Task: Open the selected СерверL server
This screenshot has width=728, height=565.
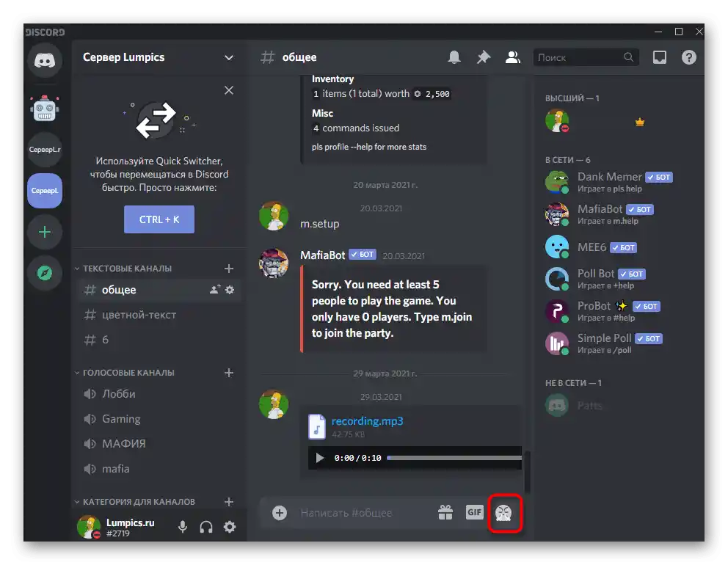Action: (45, 190)
